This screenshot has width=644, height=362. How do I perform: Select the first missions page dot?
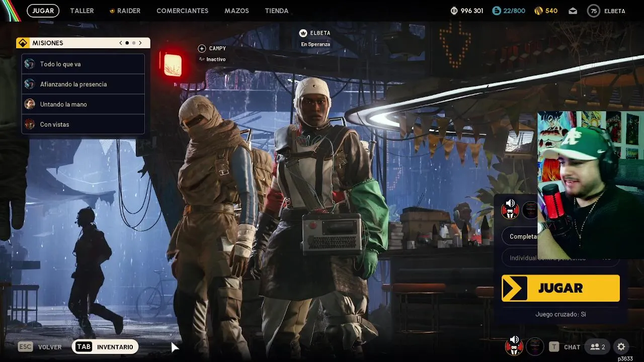[x=127, y=43]
